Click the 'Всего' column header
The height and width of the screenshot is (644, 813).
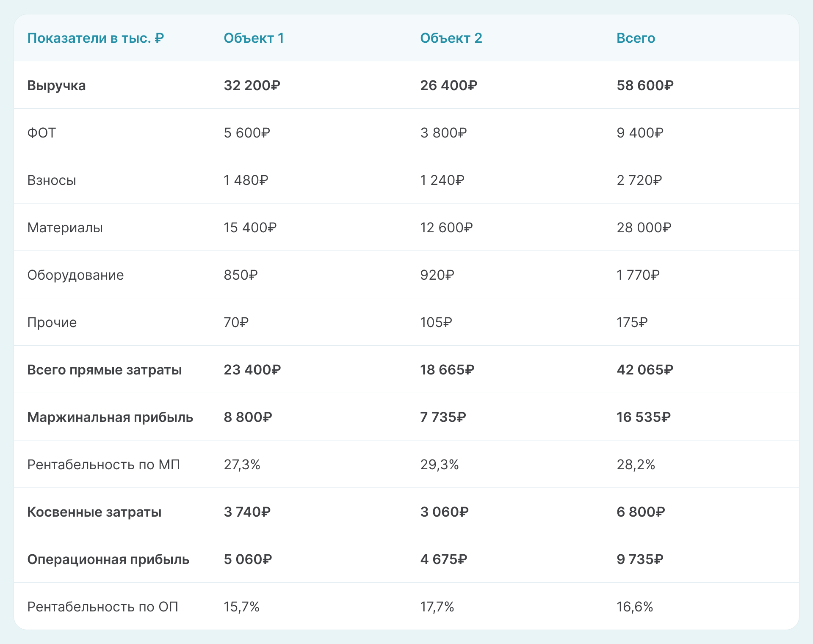(636, 38)
